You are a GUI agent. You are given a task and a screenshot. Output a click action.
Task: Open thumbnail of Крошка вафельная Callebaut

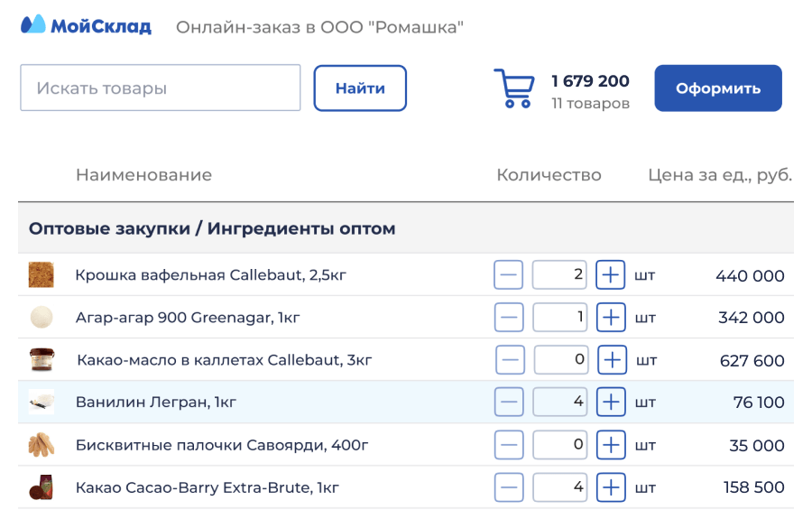[42, 274]
